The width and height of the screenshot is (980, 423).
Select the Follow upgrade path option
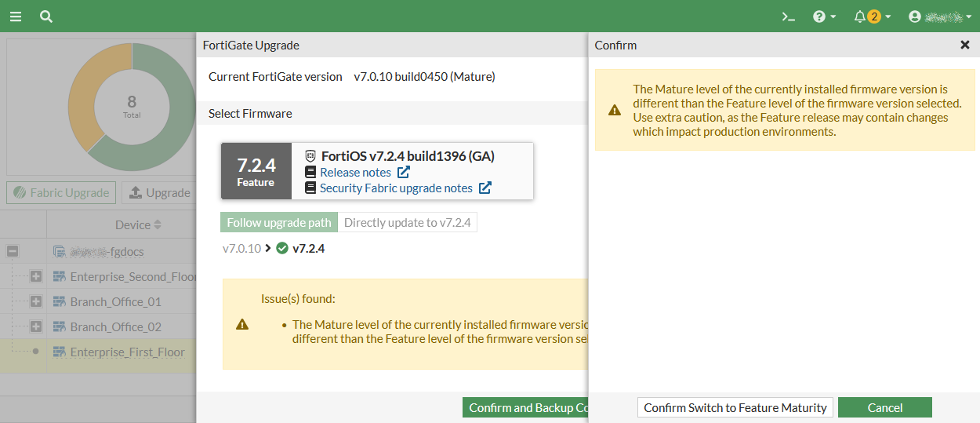click(279, 222)
